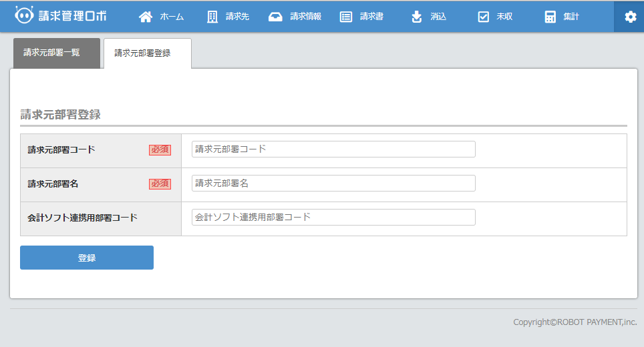Open 請求書 using the list document icon
Image resolution: width=644 pixels, height=347 pixels.
346,17
